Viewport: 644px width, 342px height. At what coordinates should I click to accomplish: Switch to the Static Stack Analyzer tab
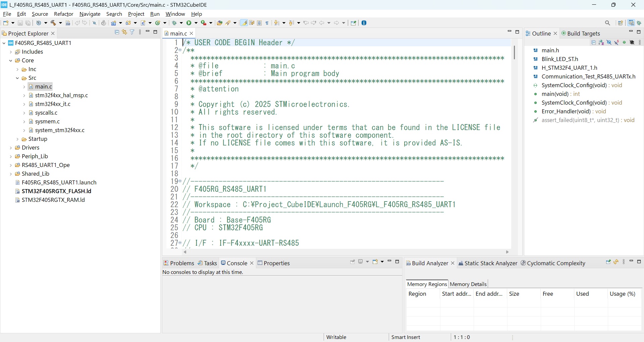coord(488,263)
